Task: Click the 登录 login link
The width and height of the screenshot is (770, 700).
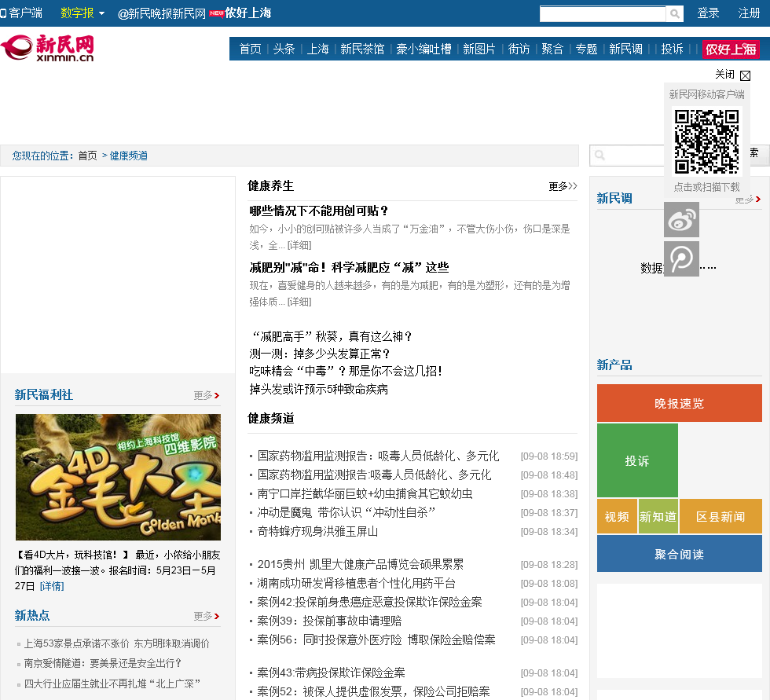Action: coord(708,13)
